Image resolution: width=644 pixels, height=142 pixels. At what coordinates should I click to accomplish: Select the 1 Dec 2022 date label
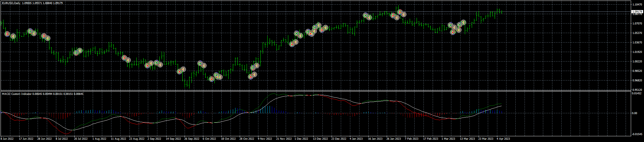pos(301,139)
